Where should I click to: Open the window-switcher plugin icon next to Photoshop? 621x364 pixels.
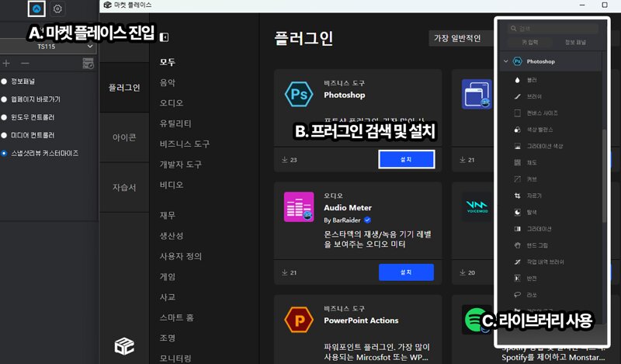477,94
